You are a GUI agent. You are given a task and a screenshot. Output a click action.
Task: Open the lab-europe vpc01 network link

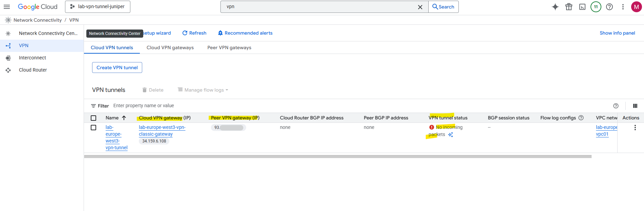(x=606, y=131)
